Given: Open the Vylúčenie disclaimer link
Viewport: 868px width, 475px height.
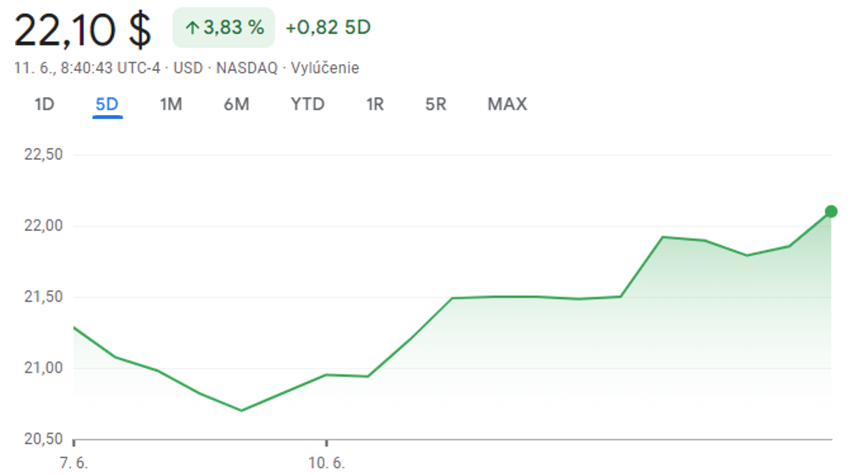Looking at the screenshot, I should tap(325, 68).
